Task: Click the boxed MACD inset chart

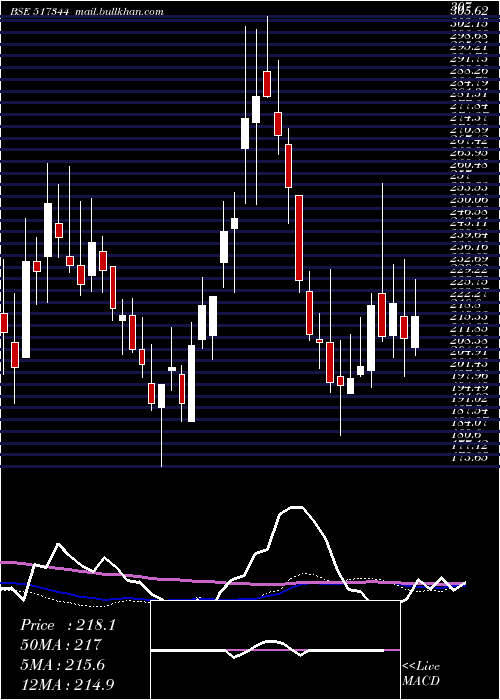Action: click(275, 650)
